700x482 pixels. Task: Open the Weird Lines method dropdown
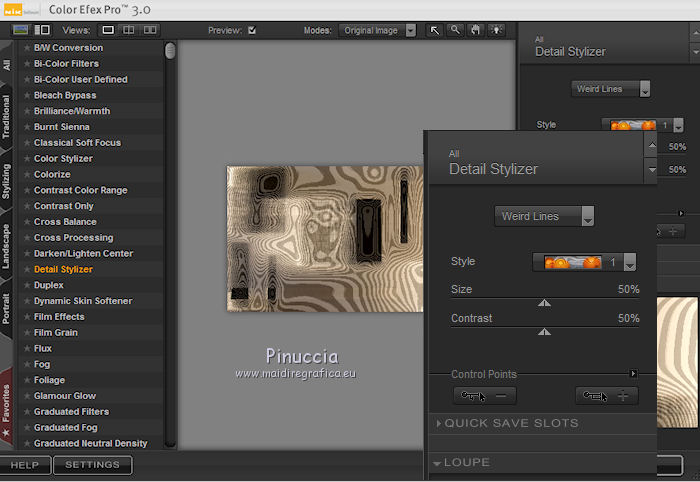point(544,216)
